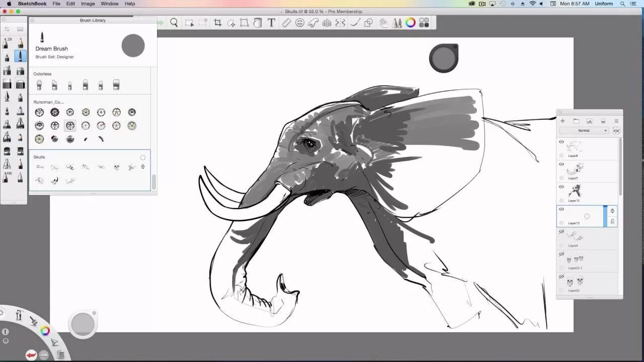
Task: Click the Uniform user name in menu bar
Action: point(604,4)
